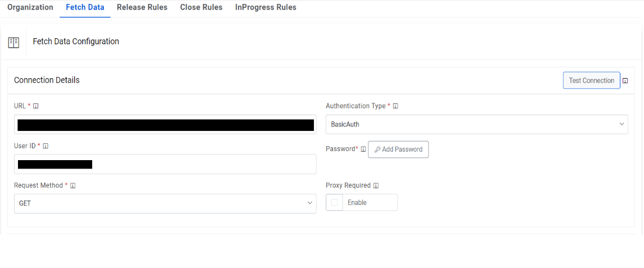Open the Close Rules tab
The height and width of the screenshot is (268, 644).
tap(201, 8)
